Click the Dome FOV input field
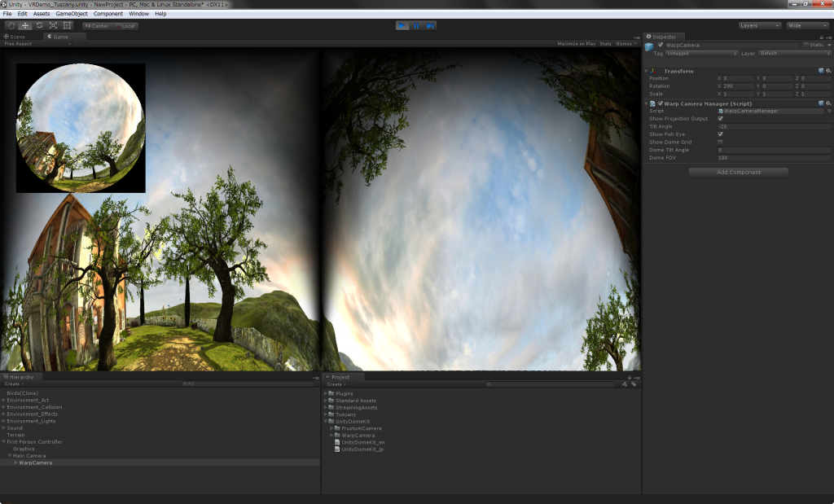The image size is (834, 504). point(773,157)
